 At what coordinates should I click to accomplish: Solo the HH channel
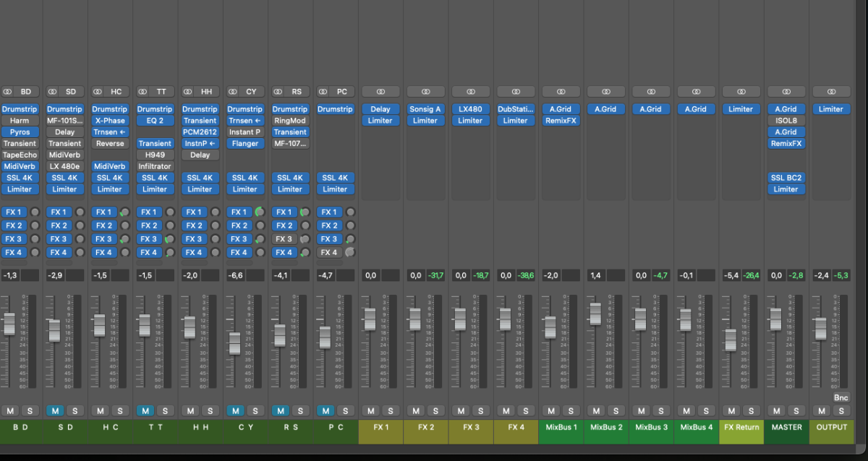tap(210, 410)
